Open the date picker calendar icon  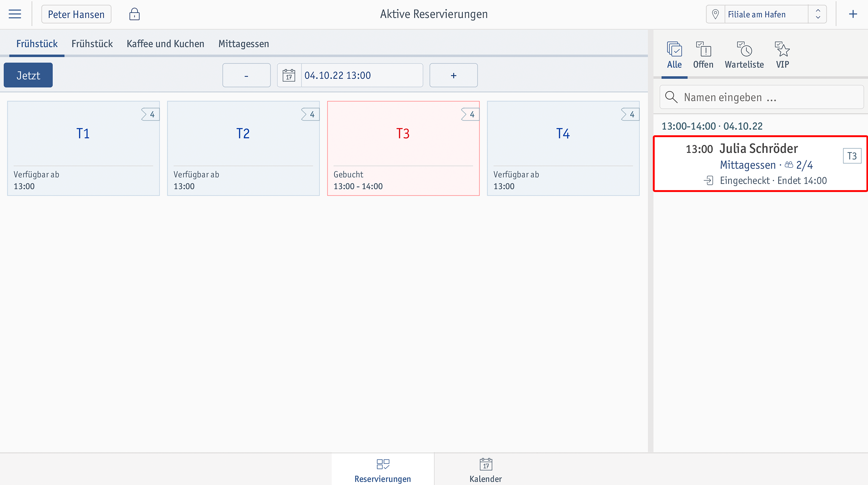point(289,75)
